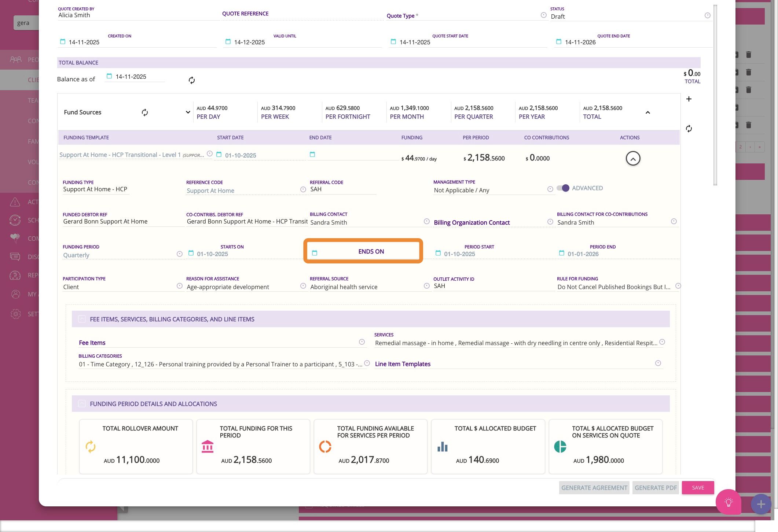778x532 pixels.
Task: Open the Fund Sources dropdown arrow
Action: [x=188, y=112]
